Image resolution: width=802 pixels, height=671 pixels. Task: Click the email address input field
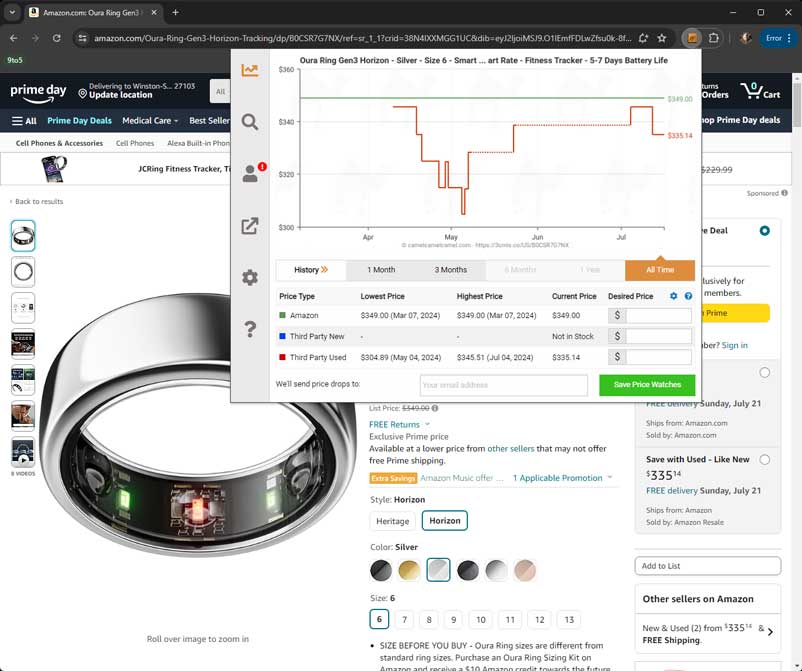click(x=503, y=385)
